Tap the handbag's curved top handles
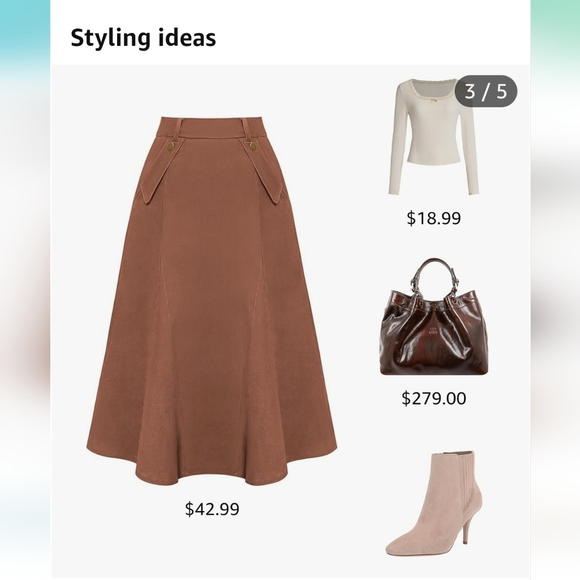The width and height of the screenshot is (580, 580). pyautogui.click(x=434, y=277)
